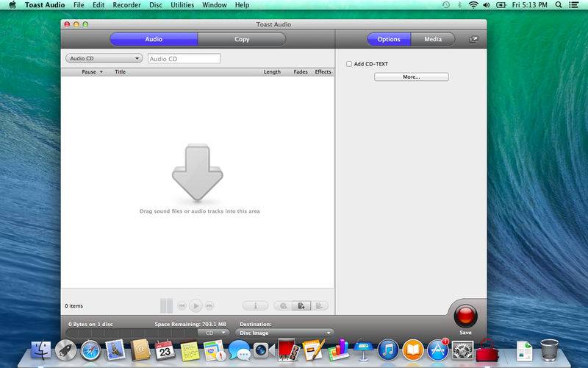The height and width of the screenshot is (368, 588).
Task: Open Photo Booth in the Dock
Action: tap(289, 350)
